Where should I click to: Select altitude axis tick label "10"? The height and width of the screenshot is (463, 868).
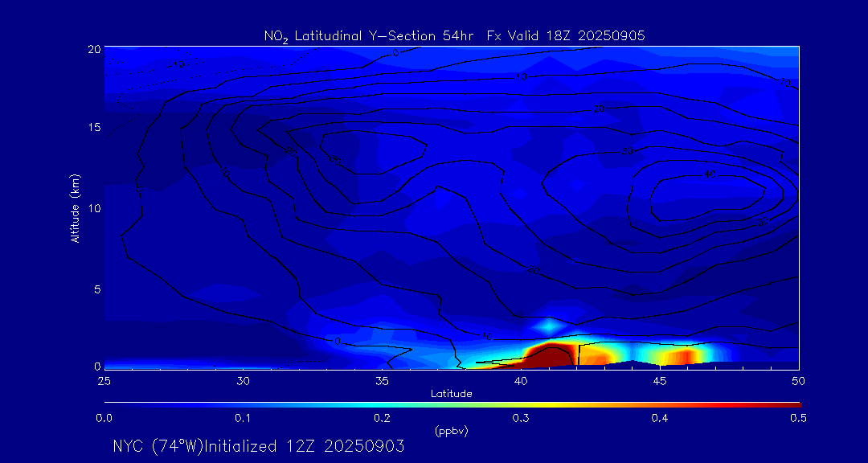click(x=93, y=207)
